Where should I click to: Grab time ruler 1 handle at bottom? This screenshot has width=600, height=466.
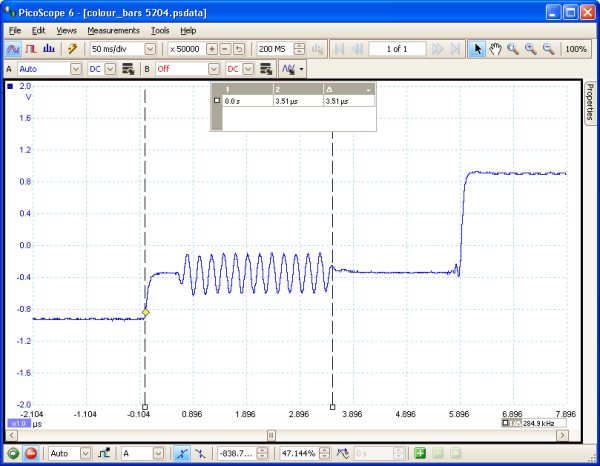(x=145, y=407)
